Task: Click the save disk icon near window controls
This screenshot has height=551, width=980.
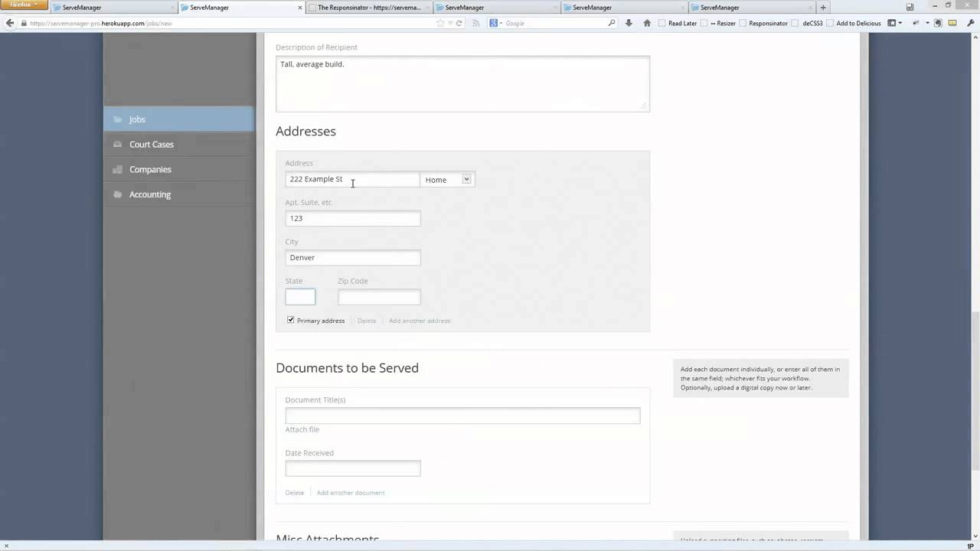Action: coord(910,7)
